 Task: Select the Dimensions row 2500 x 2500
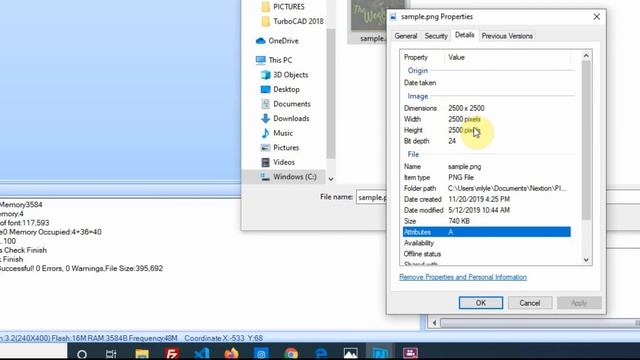[x=487, y=108]
